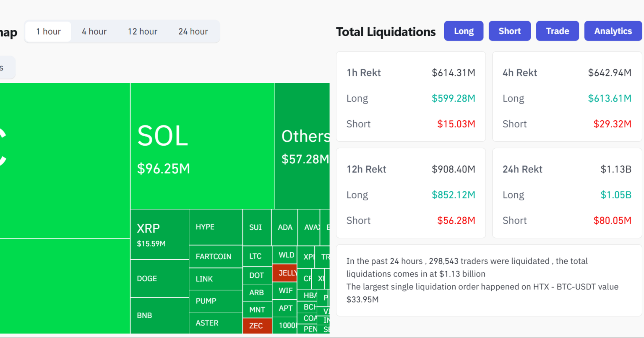Open the Trade button

point(558,31)
